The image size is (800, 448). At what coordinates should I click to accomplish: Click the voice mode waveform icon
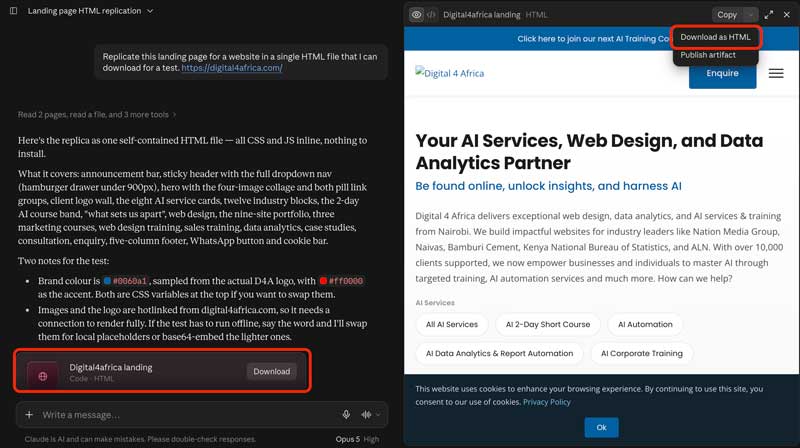[x=366, y=415]
